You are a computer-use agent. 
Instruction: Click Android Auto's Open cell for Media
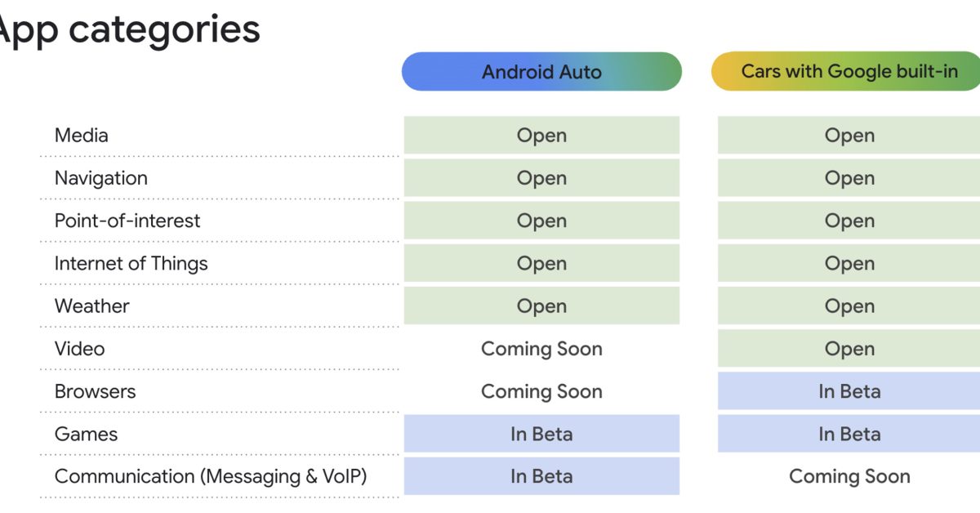coord(541,136)
